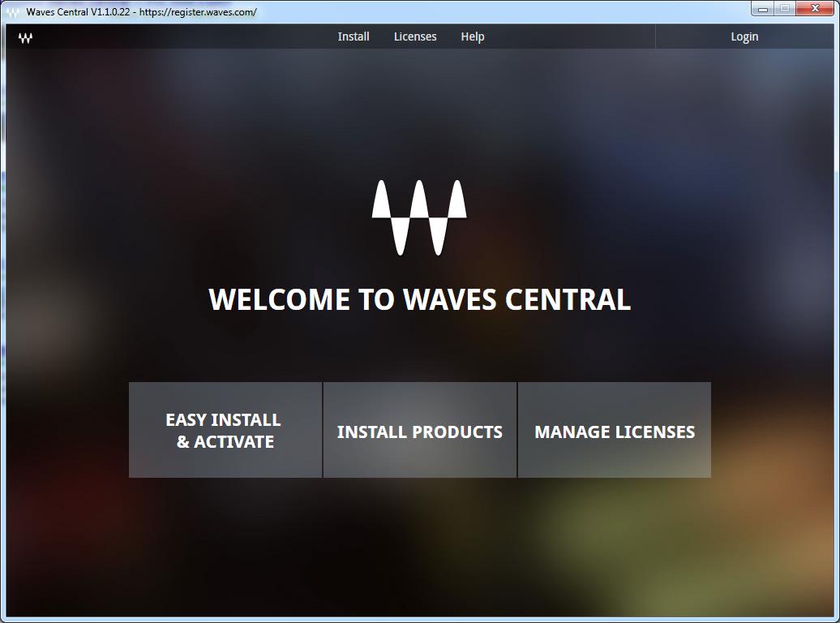This screenshot has height=623, width=840.
Task: Open the Install menu
Action: click(x=353, y=37)
